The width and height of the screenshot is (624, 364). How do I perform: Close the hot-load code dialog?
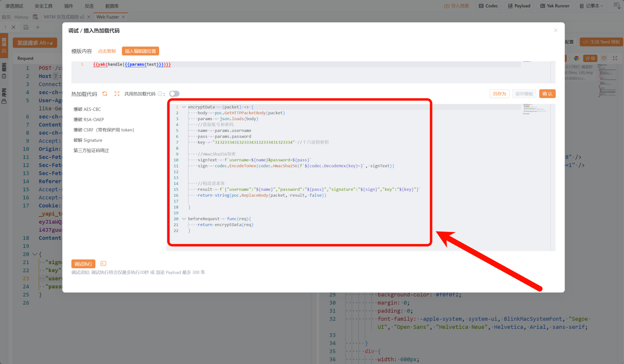tap(556, 30)
